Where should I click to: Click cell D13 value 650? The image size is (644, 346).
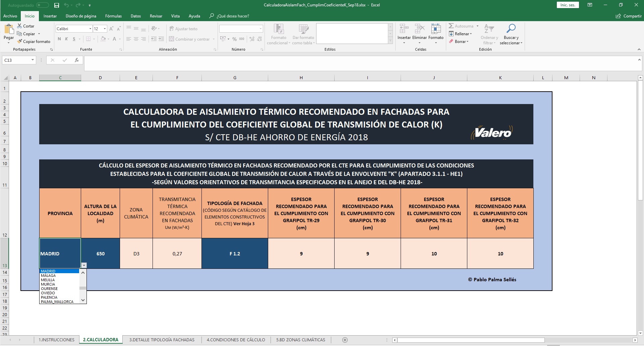tap(100, 253)
